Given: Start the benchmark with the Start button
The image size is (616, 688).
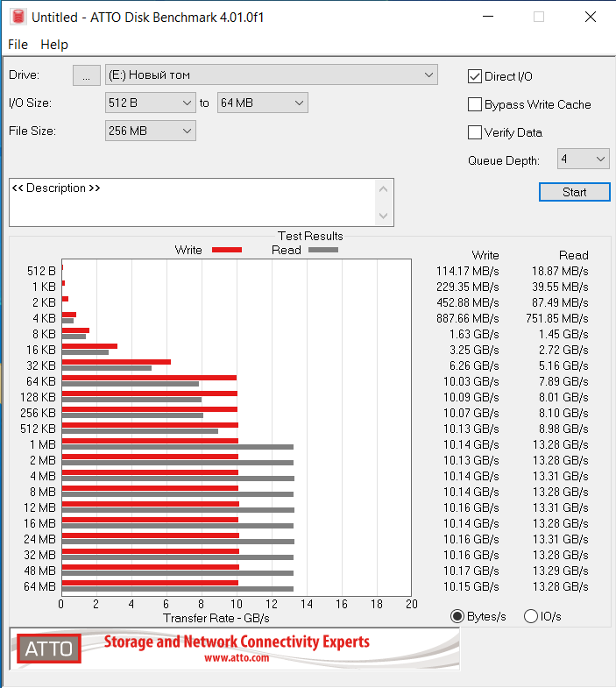Looking at the screenshot, I should 574,192.
